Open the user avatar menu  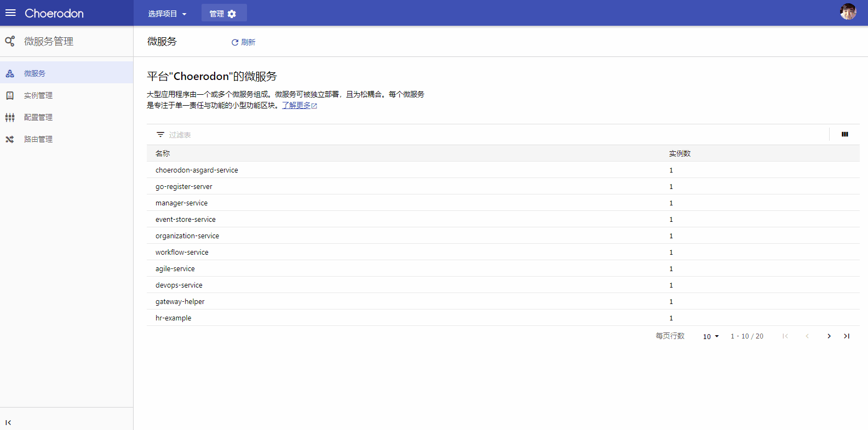[848, 12]
